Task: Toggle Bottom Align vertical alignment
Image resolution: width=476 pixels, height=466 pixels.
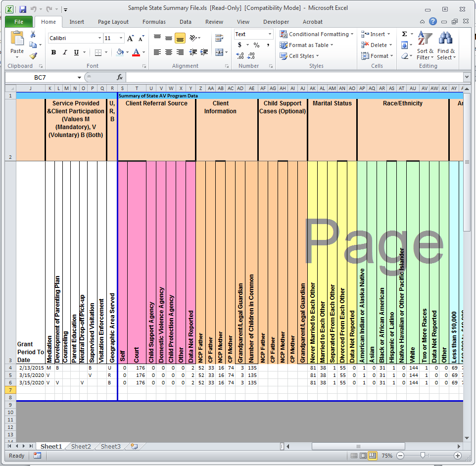Action: pos(180,38)
